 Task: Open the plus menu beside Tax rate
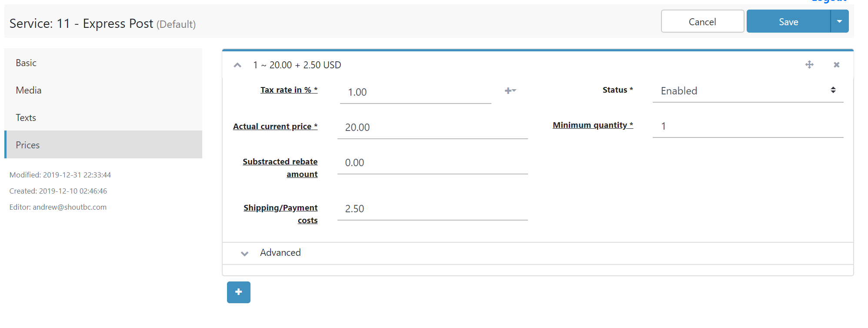[x=510, y=90]
